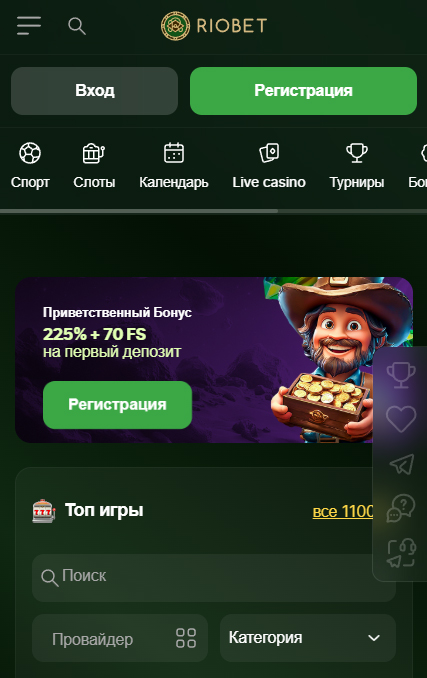Open the Слоты section
The width and height of the screenshot is (427, 678).
coord(94,166)
